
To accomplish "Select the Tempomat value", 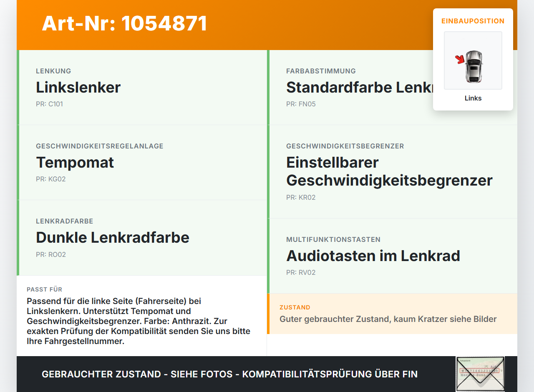I will click(x=75, y=163).
